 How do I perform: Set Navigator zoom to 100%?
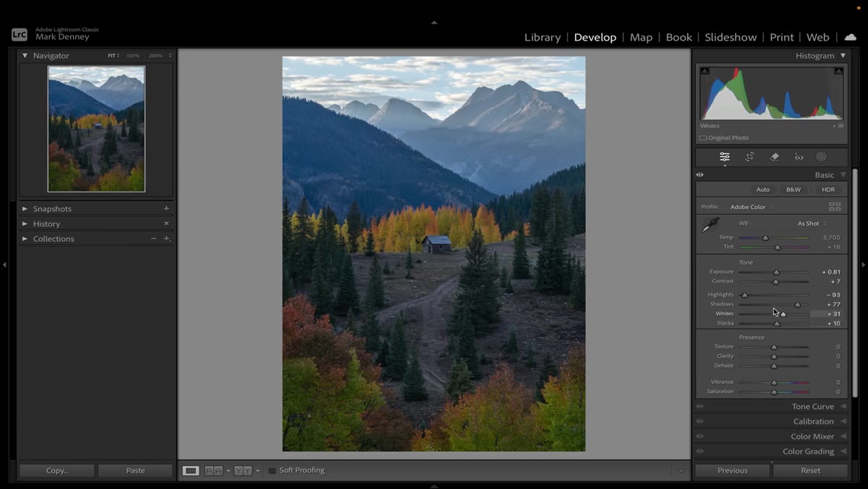coord(133,56)
